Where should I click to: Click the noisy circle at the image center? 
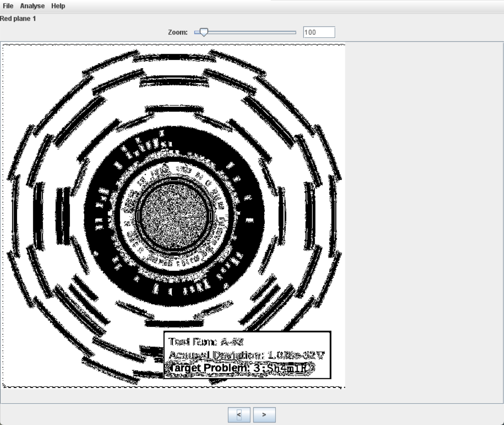point(174,216)
